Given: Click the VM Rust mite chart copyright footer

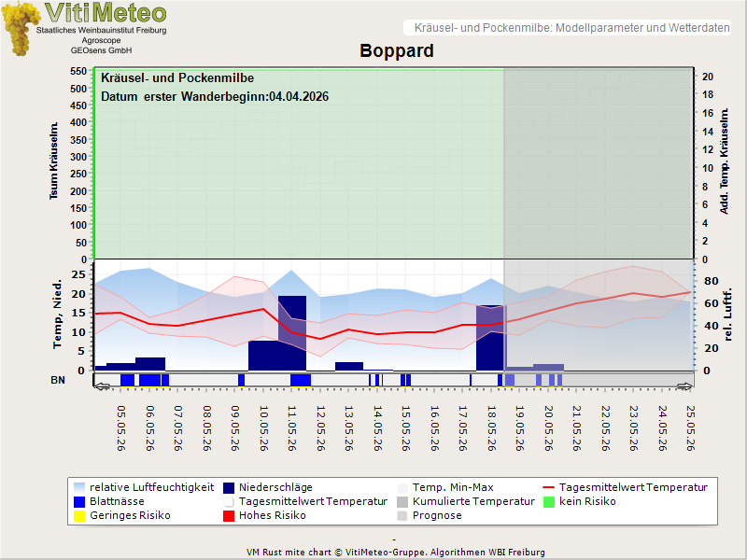Looking at the screenshot, I should coord(395,553).
